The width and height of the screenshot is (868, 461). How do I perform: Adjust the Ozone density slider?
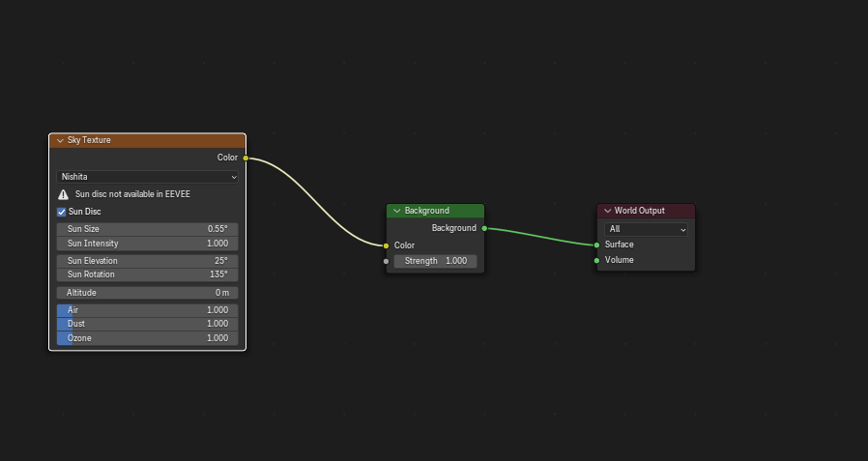(x=147, y=338)
